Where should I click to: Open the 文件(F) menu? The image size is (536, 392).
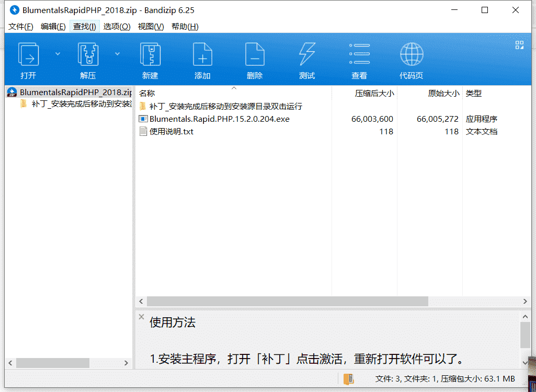click(x=20, y=26)
